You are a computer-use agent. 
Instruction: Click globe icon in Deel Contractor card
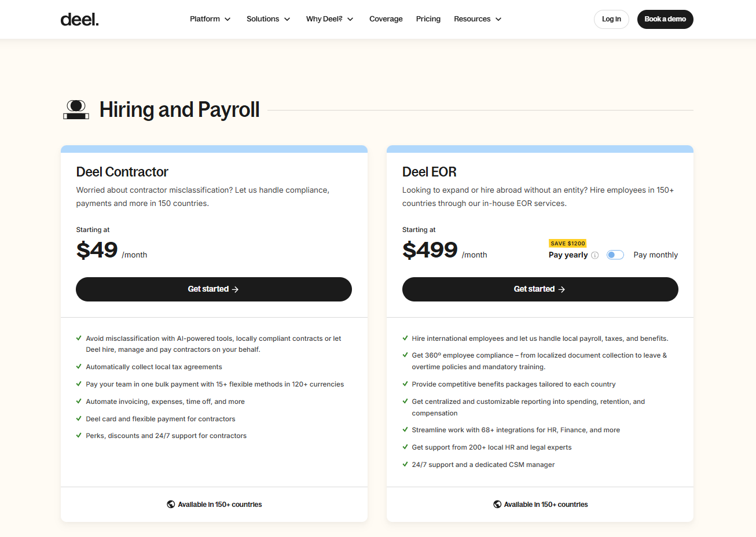coord(171,505)
